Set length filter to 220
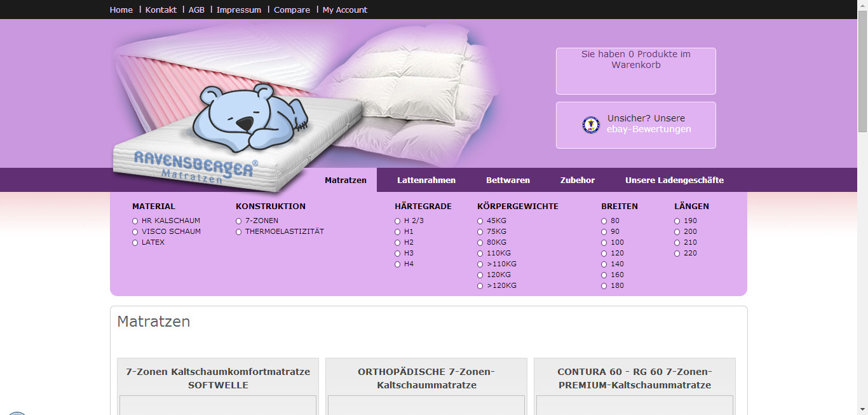 [677, 254]
